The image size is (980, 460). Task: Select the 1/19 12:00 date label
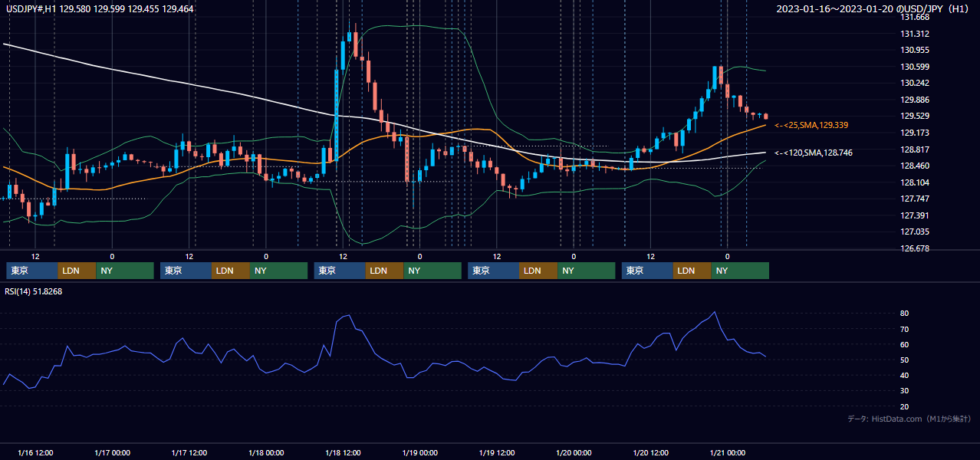click(497, 453)
